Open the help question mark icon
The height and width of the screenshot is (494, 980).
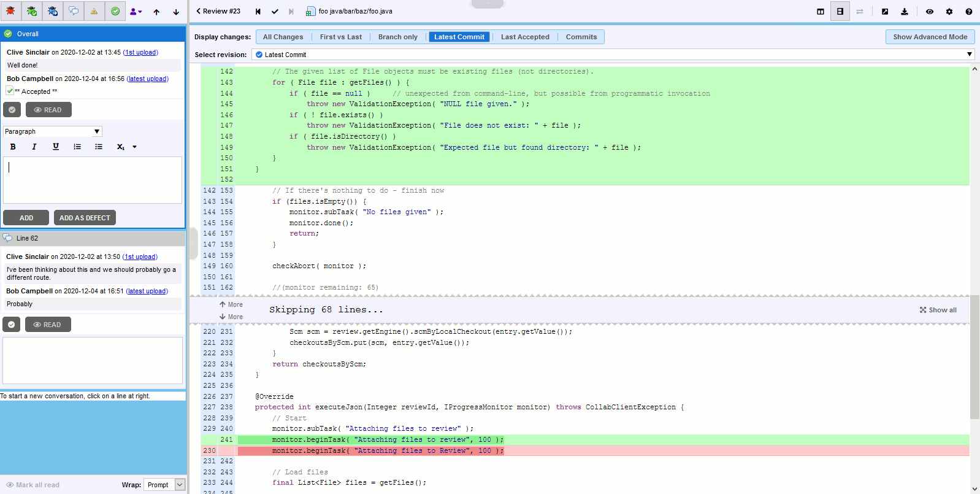pyautogui.click(x=968, y=11)
